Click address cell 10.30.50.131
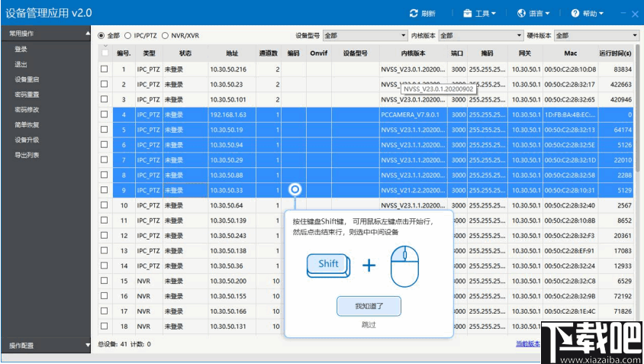 232,326
